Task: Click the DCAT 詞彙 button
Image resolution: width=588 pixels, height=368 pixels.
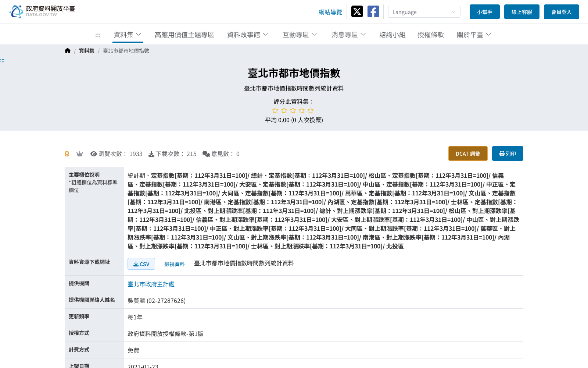Action: coord(468,153)
